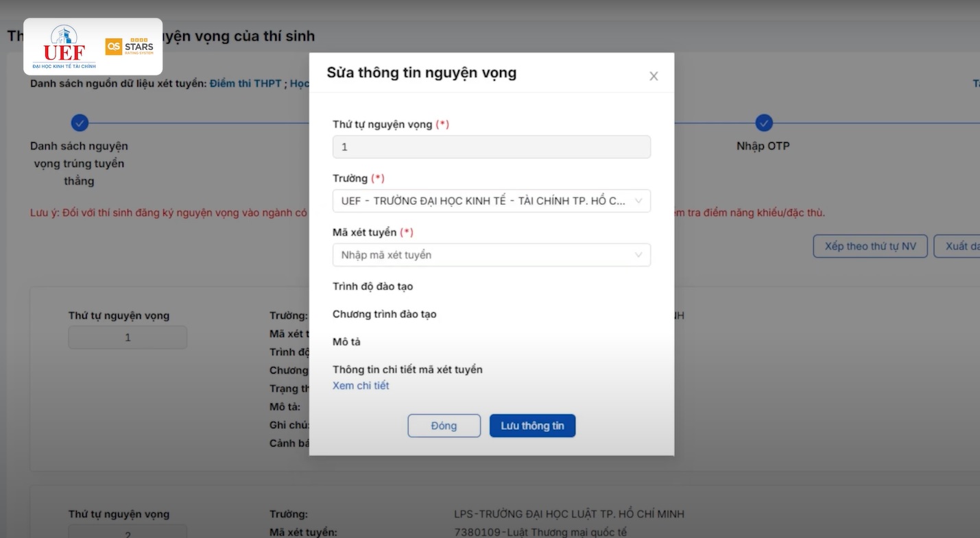Image resolution: width=980 pixels, height=538 pixels.
Task: Select the Danh sách nguyện vọng trúng tuyển thẳng step
Action: point(79,163)
